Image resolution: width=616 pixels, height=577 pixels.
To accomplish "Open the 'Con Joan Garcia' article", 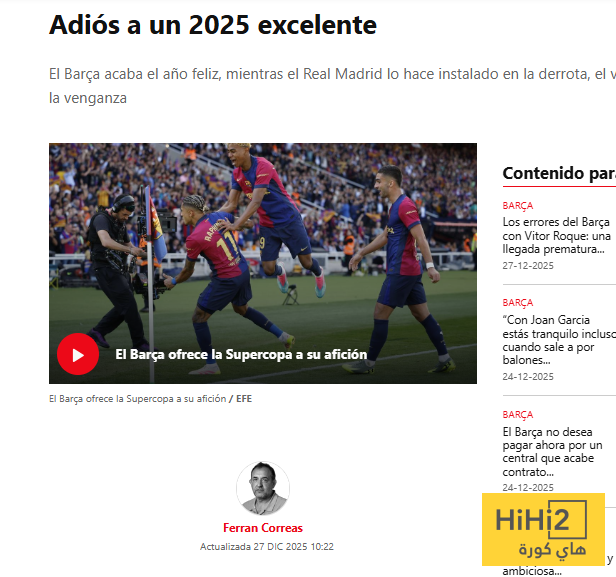I will (x=559, y=340).
